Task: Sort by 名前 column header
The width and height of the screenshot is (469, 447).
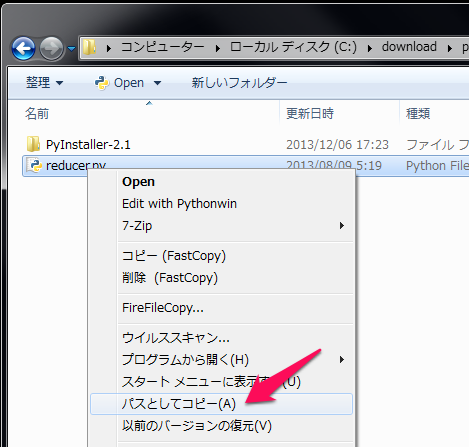Action: 37,114
